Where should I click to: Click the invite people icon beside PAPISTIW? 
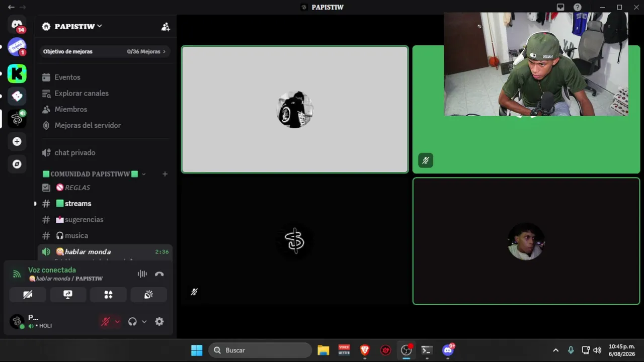(x=166, y=27)
